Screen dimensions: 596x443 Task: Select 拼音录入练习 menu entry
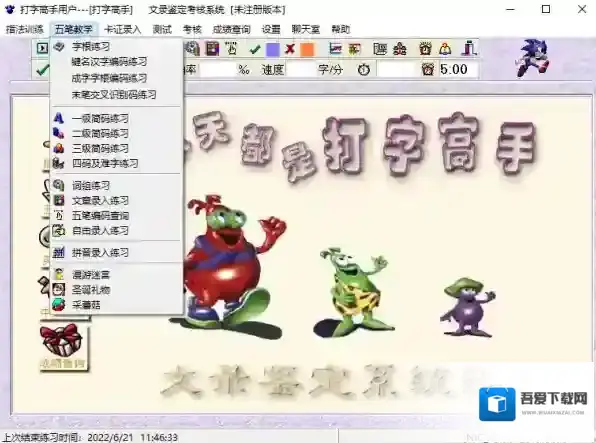116,252
